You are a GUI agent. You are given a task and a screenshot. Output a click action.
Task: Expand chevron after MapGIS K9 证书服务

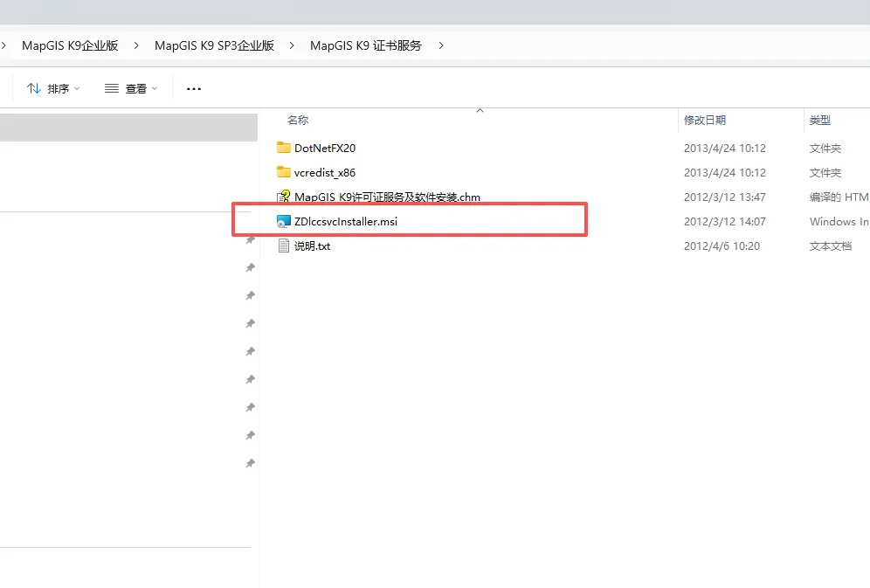tap(441, 45)
